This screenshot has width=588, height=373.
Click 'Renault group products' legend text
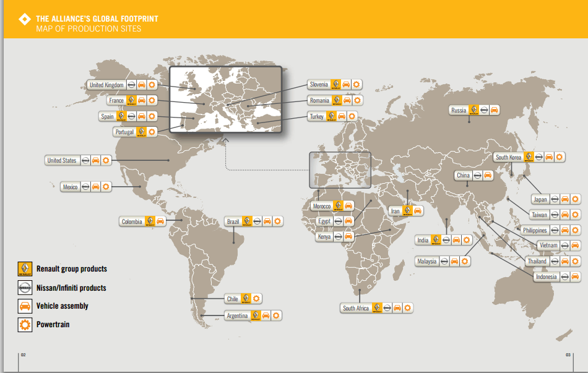(72, 269)
